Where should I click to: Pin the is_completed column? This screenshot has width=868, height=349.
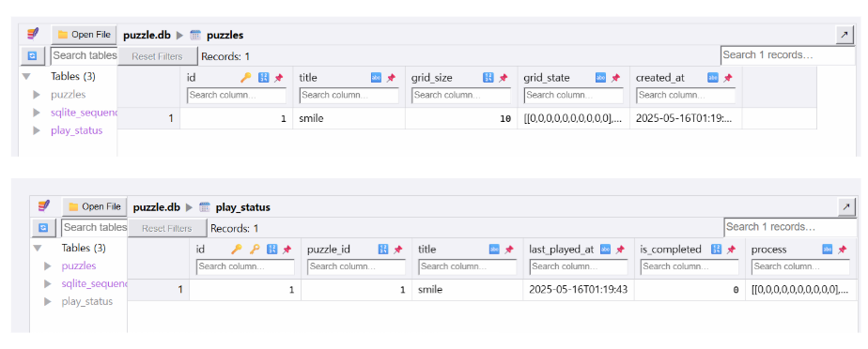pyautogui.click(x=731, y=250)
